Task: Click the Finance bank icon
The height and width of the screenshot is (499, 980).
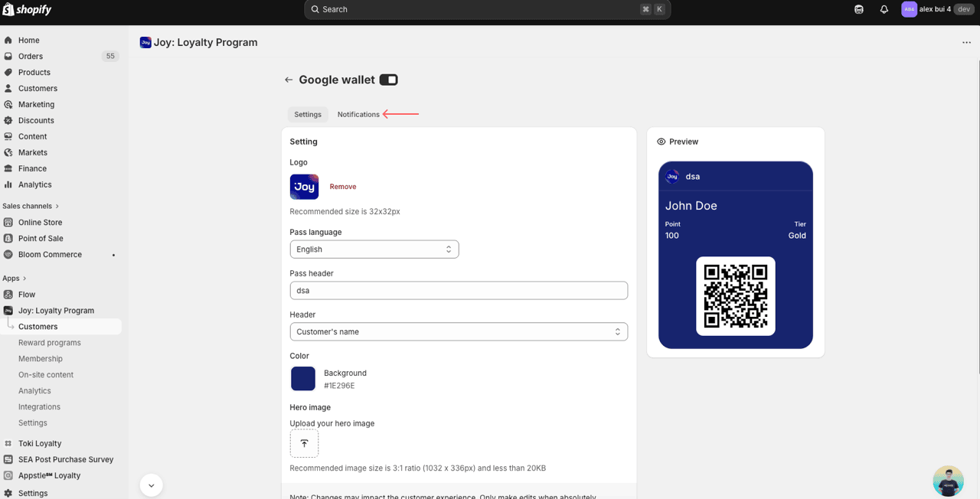Action: coord(8,169)
